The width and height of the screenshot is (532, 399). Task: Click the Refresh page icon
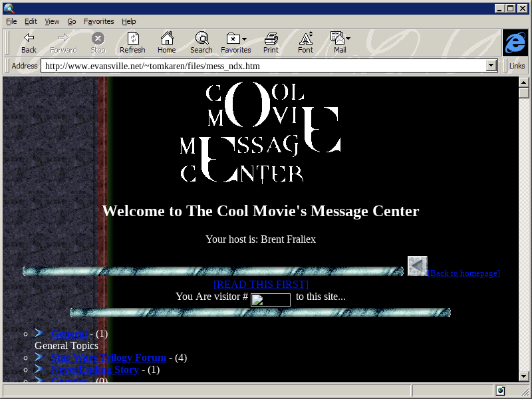click(132, 39)
